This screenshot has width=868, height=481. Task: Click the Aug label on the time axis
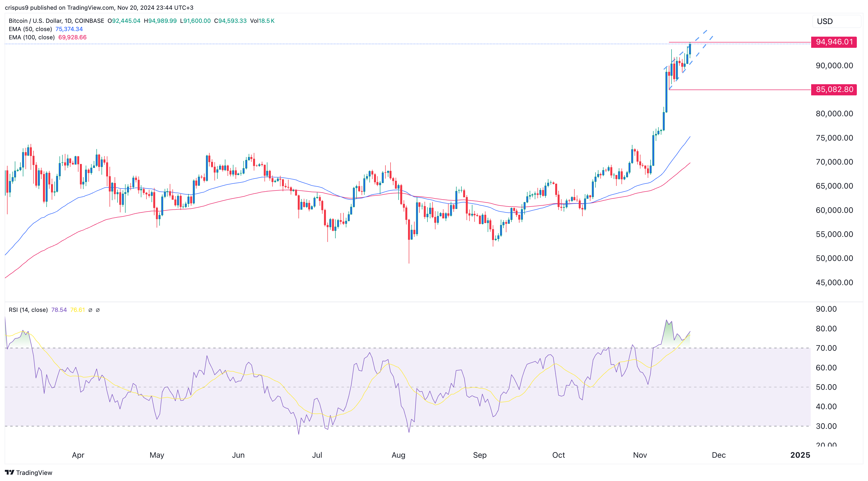(x=398, y=456)
